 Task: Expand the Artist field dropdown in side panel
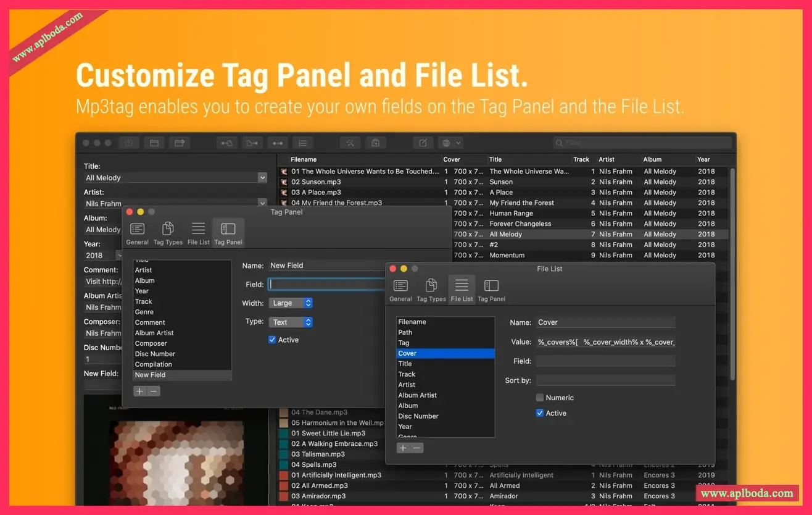(x=262, y=203)
